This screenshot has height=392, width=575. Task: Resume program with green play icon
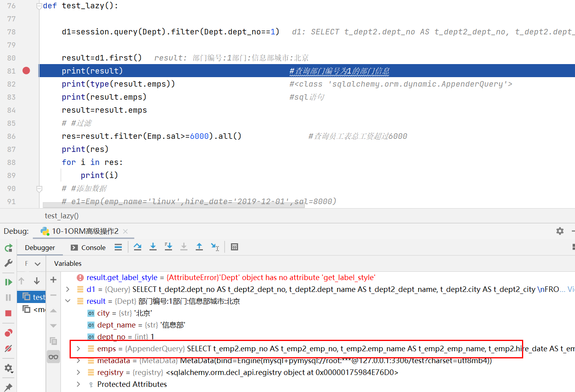pyautogui.click(x=8, y=282)
